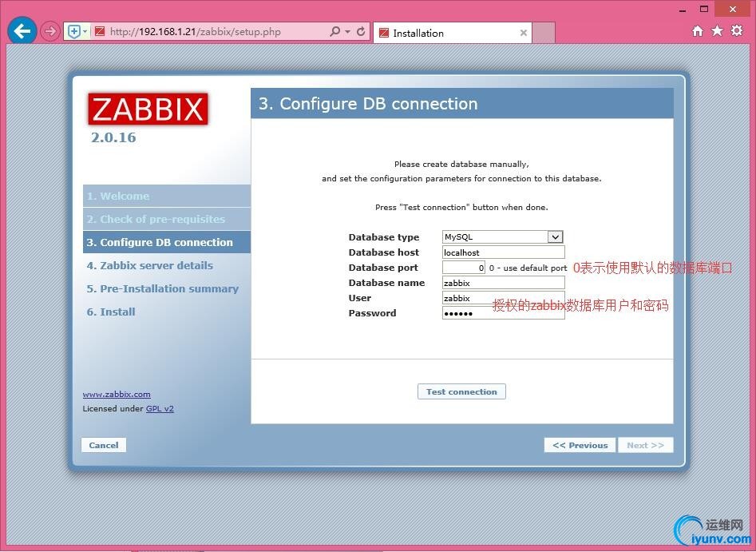
Task: Open the Database type MySQL dropdown
Action: point(502,237)
